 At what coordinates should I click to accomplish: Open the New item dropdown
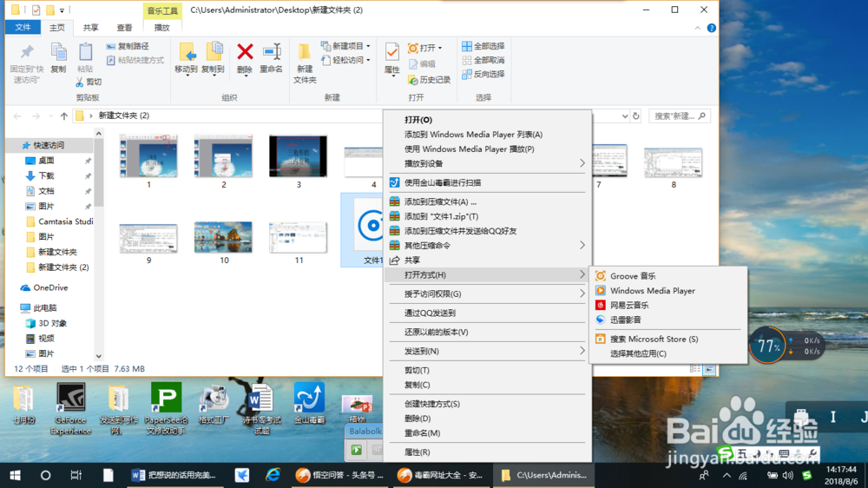coord(345,46)
